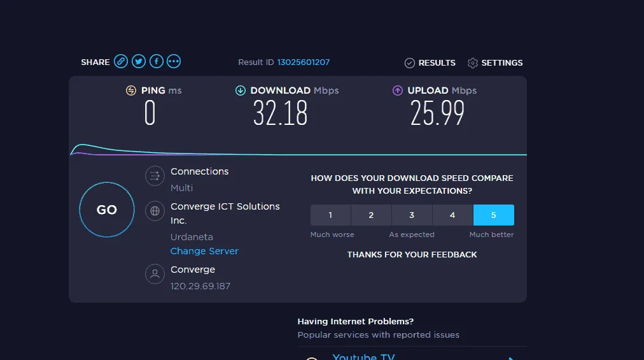Click the IP address 120.29.69.187

[200, 286]
